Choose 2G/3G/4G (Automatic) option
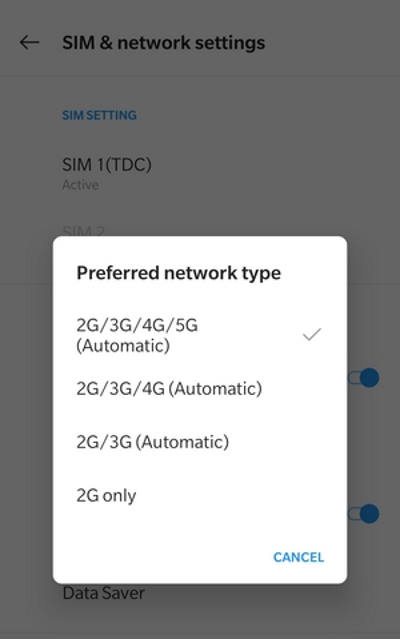400x639 pixels. click(200, 388)
